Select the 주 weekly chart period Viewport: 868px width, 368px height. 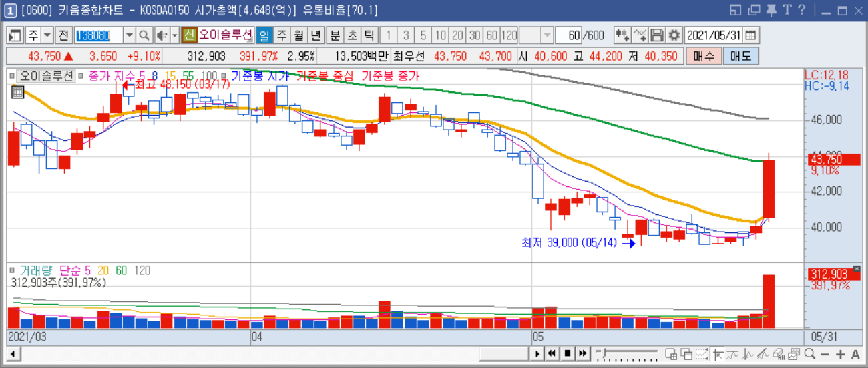pyautogui.click(x=281, y=35)
